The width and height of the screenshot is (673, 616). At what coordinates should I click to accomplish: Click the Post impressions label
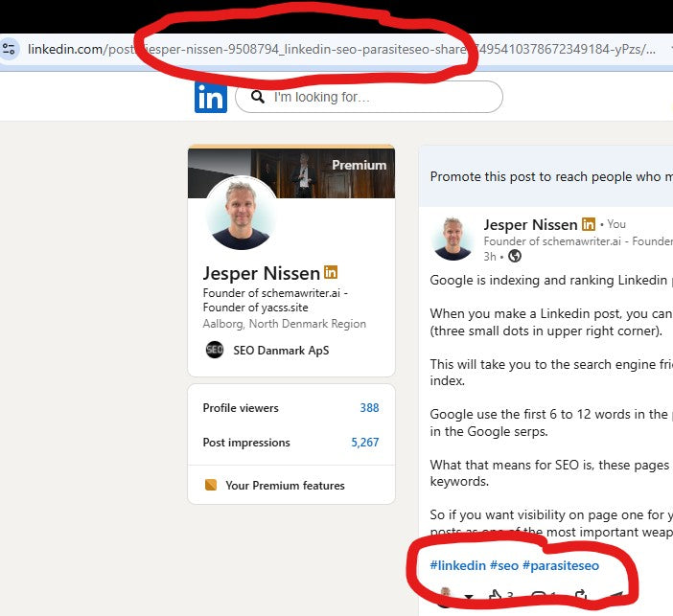point(246,443)
